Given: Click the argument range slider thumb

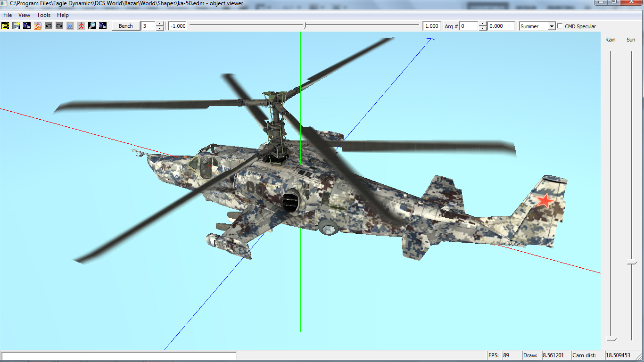Looking at the screenshot, I should (305, 26).
